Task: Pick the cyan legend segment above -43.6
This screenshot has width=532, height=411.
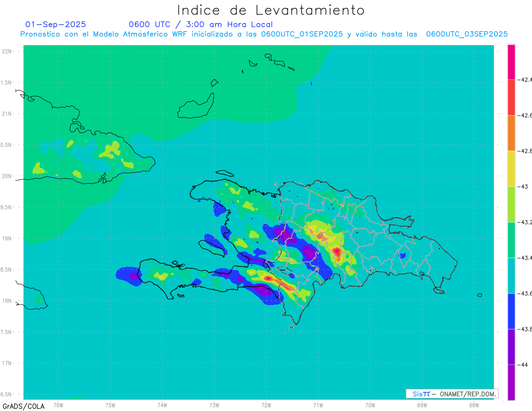Action: pyautogui.click(x=511, y=275)
